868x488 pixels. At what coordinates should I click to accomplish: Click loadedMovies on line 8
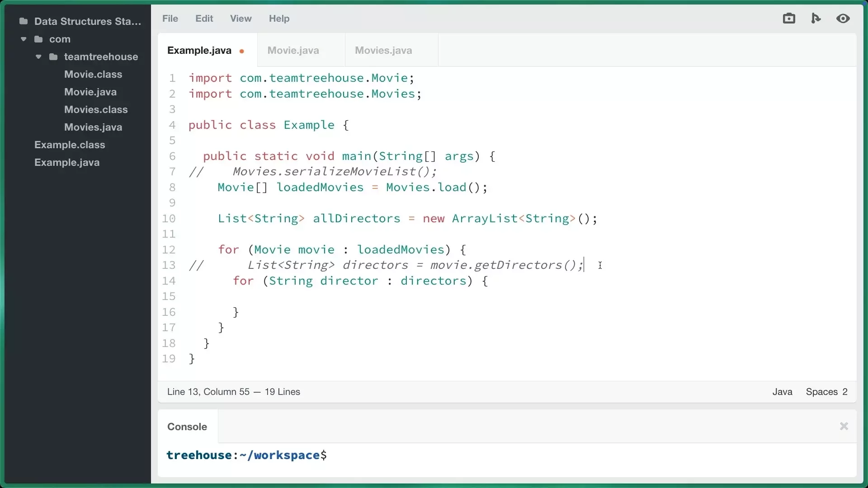click(320, 188)
